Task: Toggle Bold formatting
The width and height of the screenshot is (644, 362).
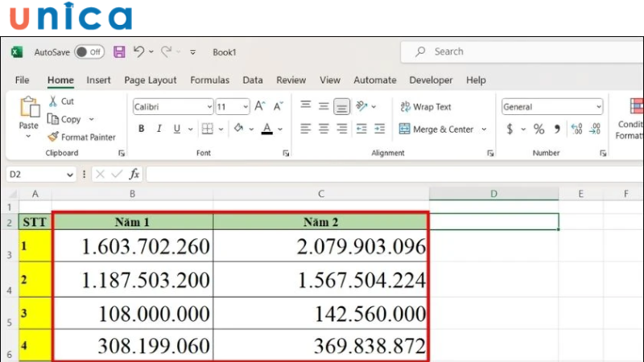Action: tap(142, 129)
